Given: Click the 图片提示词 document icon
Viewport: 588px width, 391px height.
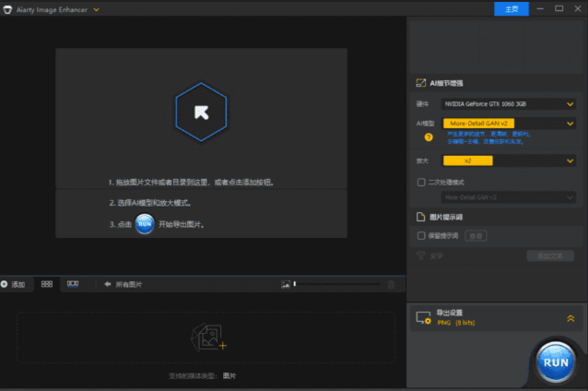Looking at the screenshot, I should point(421,217).
